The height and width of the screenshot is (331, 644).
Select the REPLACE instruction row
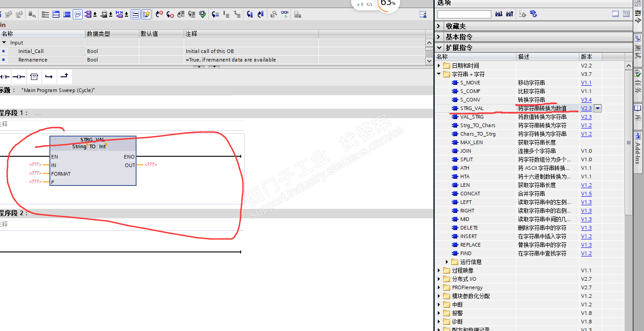click(x=530, y=245)
